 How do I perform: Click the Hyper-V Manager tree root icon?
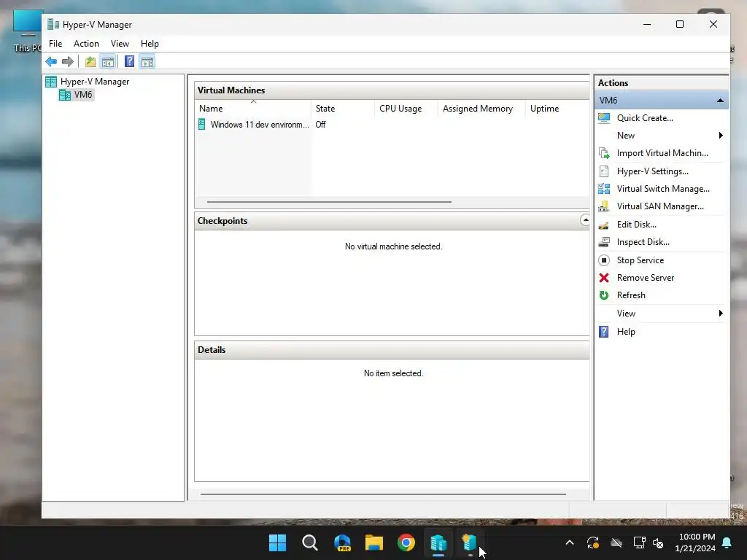pos(51,82)
